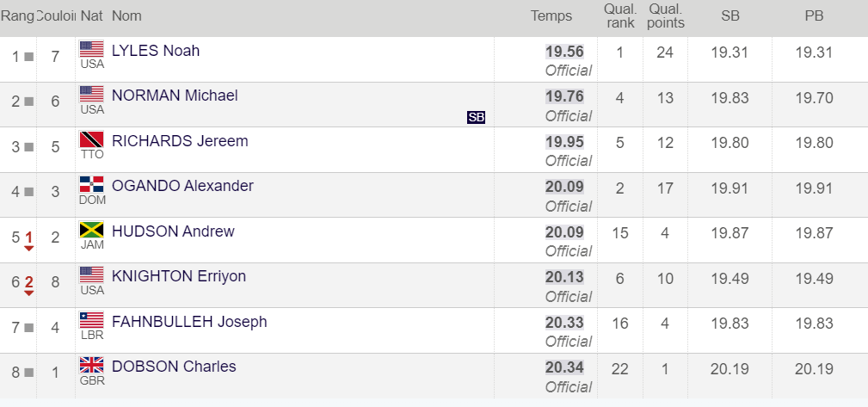Click the Liberia flag beside FAHNBULLEH
Image resolution: width=868 pixels, height=407 pixels.
tap(91, 320)
